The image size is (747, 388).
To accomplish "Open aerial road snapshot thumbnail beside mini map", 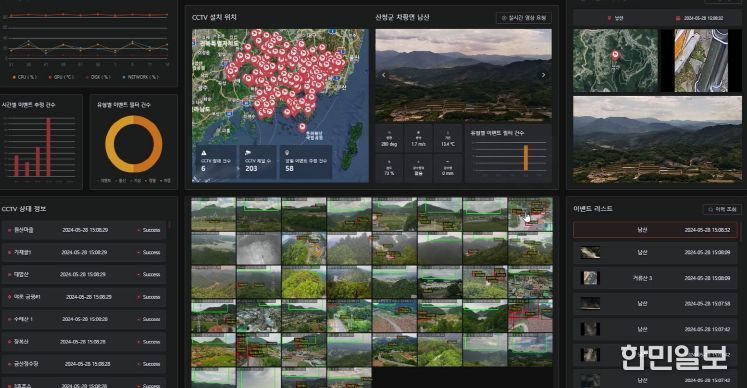I will pos(701,61).
